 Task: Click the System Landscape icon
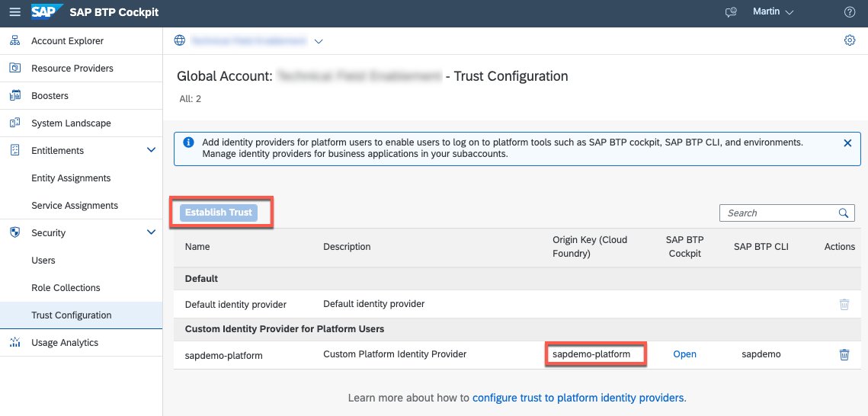15,123
